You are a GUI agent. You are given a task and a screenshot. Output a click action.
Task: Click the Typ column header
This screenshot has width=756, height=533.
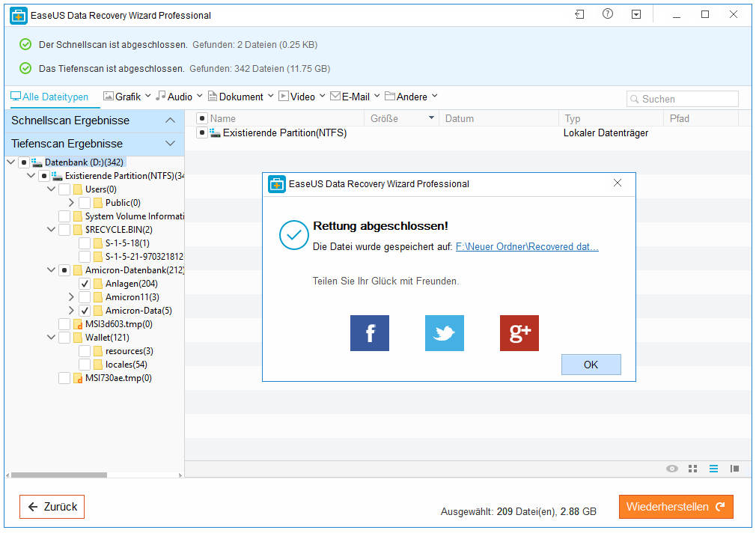[612, 118]
